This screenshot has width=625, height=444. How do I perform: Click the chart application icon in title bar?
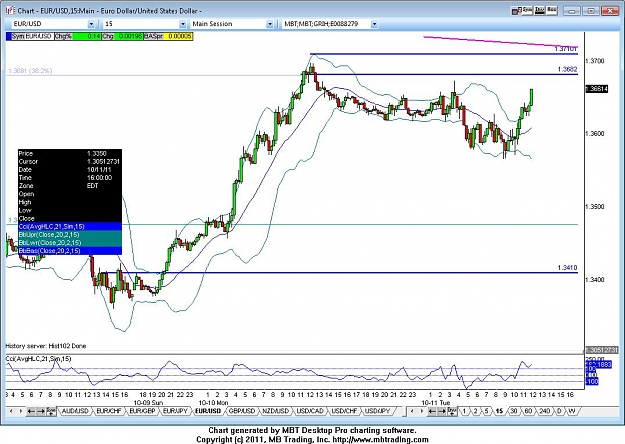10,10
